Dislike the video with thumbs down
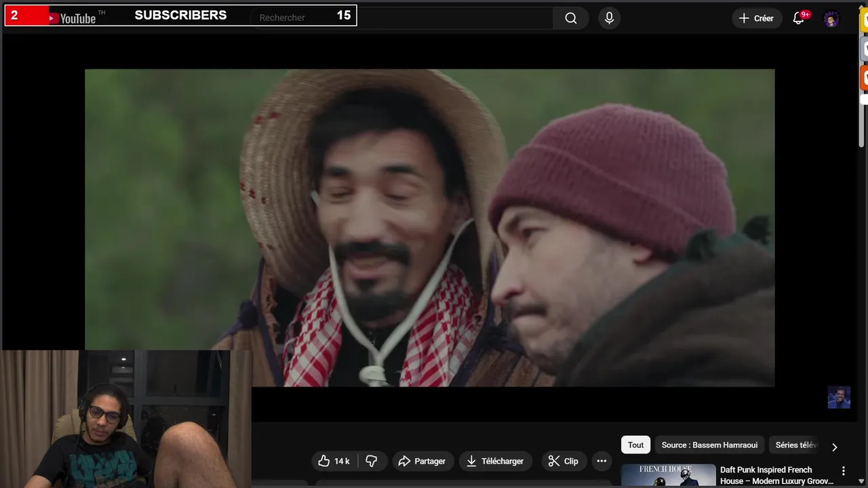The width and height of the screenshot is (868, 488). [x=372, y=461]
